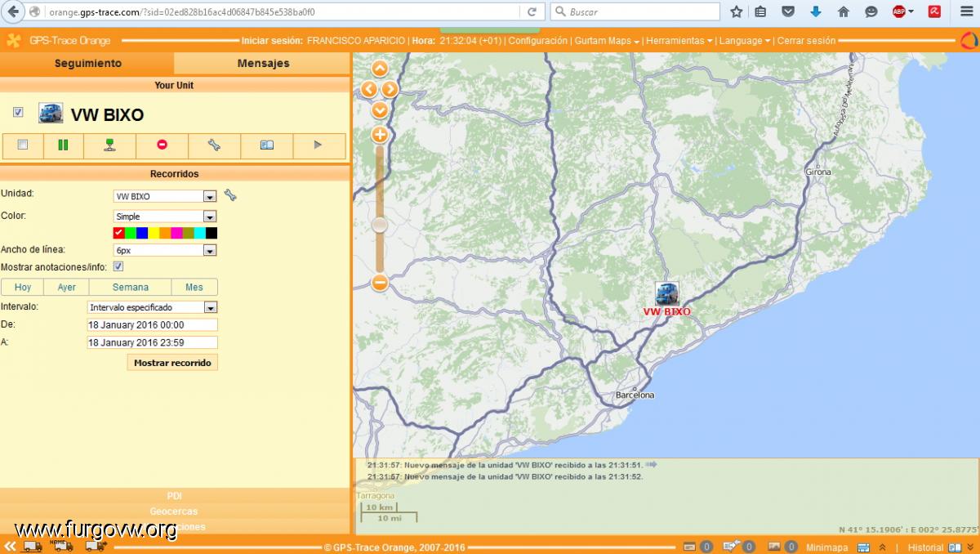Switch to the Mensajes tab
This screenshot has height=554, width=980.
(x=263, y=63)
